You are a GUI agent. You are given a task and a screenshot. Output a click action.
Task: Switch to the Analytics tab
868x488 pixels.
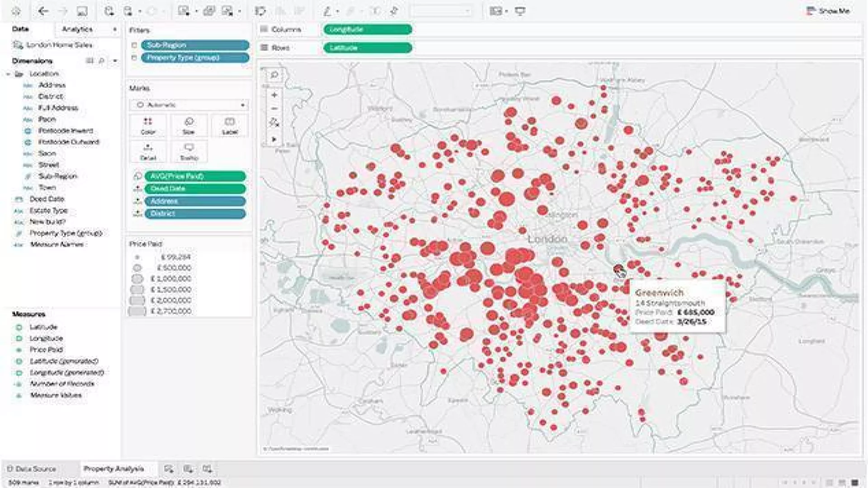[x=77, y=29]
